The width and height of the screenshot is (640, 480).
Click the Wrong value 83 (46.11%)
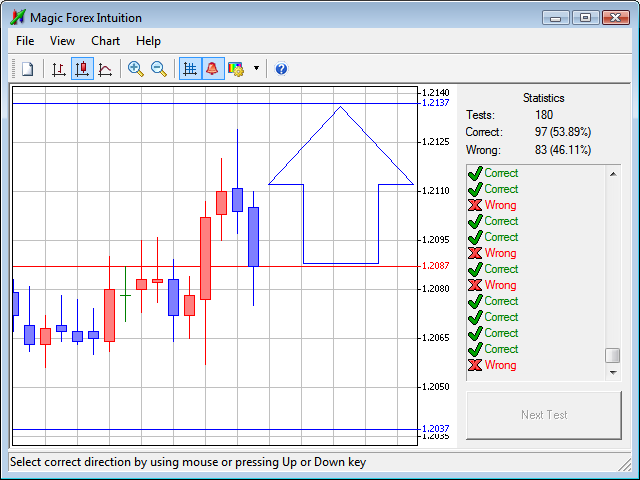coord(563,150)
